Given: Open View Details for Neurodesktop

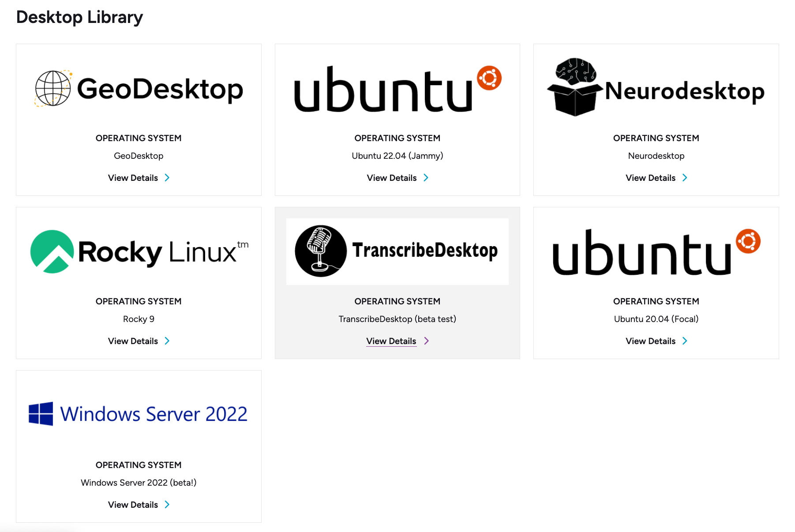Looking at the screenshot, I should [x=650, y=178].
